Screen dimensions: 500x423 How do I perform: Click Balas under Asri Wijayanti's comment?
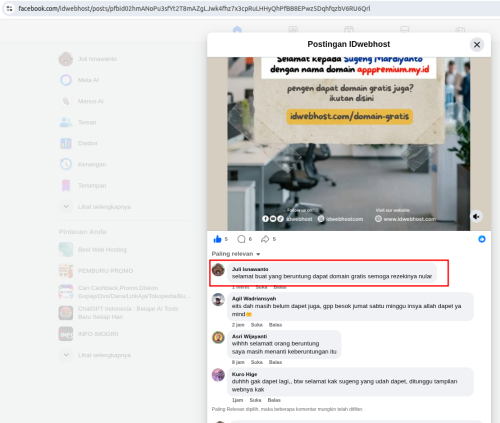[275, 362]
